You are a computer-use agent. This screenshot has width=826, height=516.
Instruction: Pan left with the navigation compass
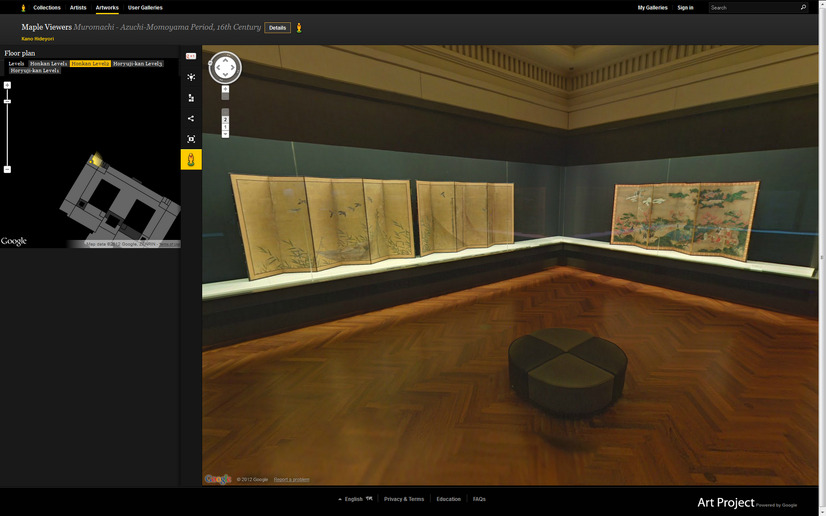218,67
